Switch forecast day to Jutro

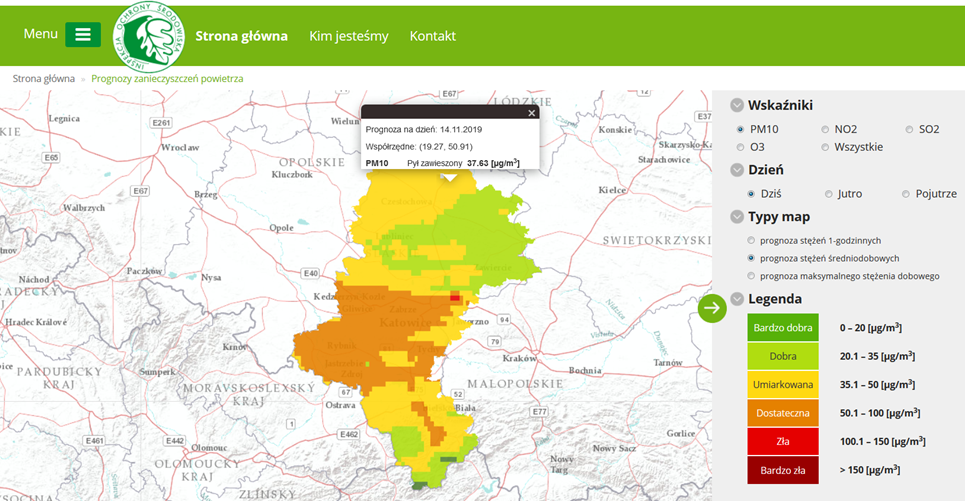[x=829, y=194]
